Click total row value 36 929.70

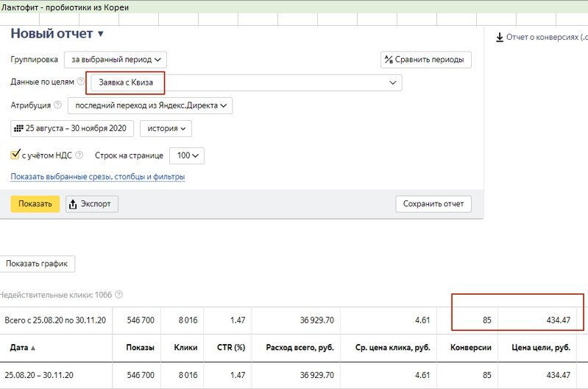(317, 320)
